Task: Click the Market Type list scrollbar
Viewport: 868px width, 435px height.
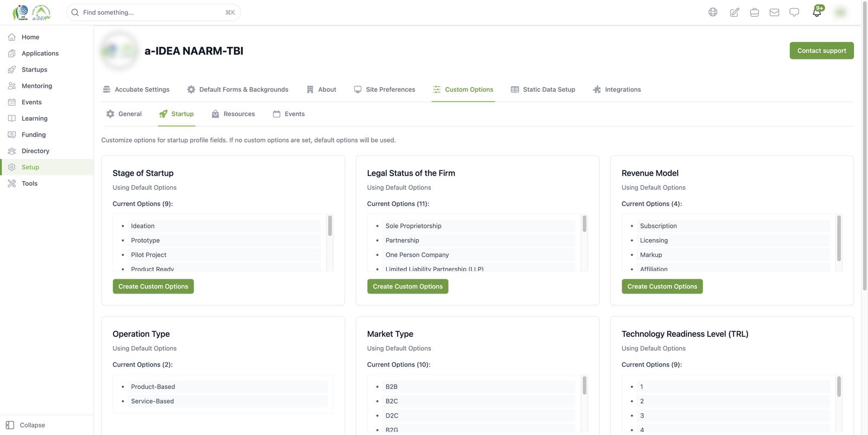Action: pos(584,386)
